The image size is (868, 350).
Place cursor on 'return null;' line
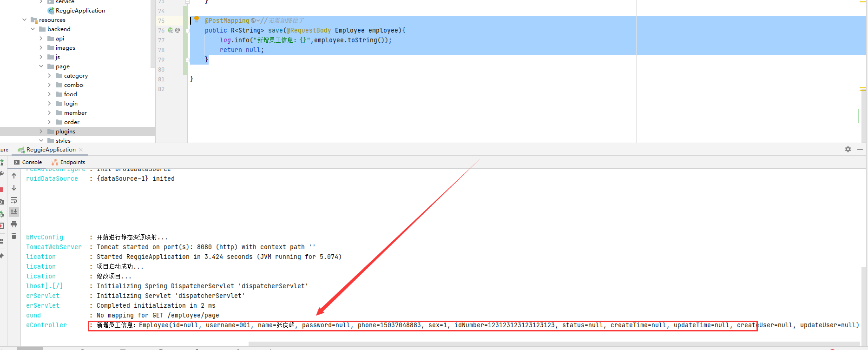tap(242, 50)
